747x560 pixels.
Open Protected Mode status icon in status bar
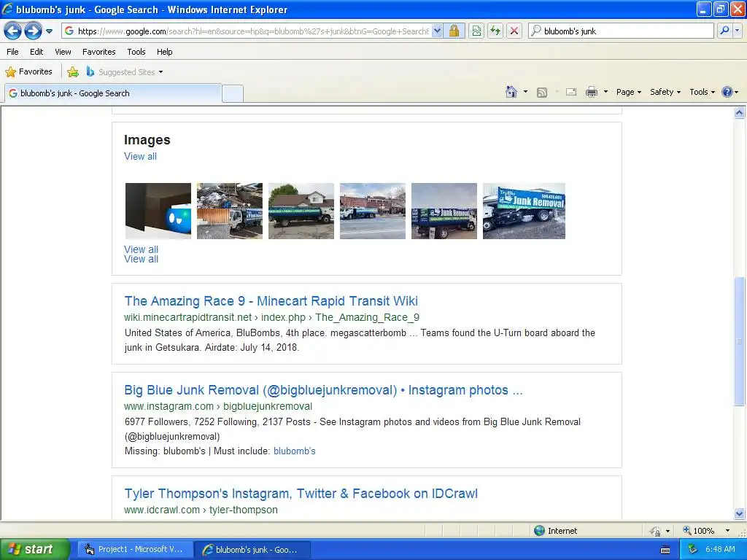pos(656,531)
